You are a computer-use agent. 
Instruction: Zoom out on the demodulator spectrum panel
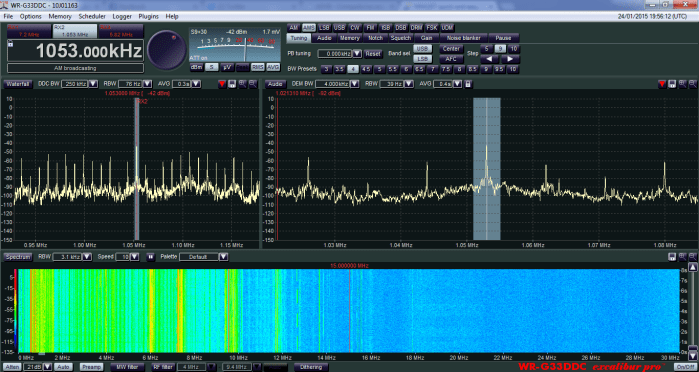tap(693, 84)
